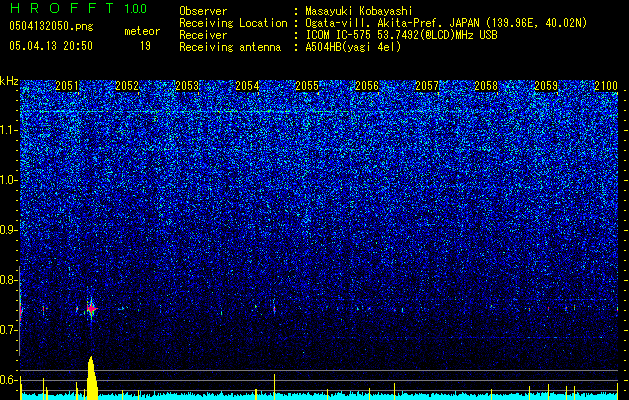Click the filename 0504132050.png
The image size is (629, 400).
51,26
